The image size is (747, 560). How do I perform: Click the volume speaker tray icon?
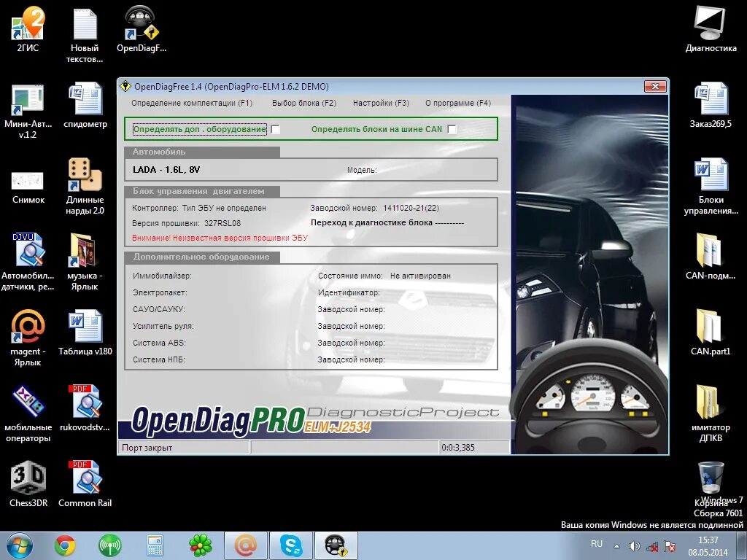pos(634,546)
